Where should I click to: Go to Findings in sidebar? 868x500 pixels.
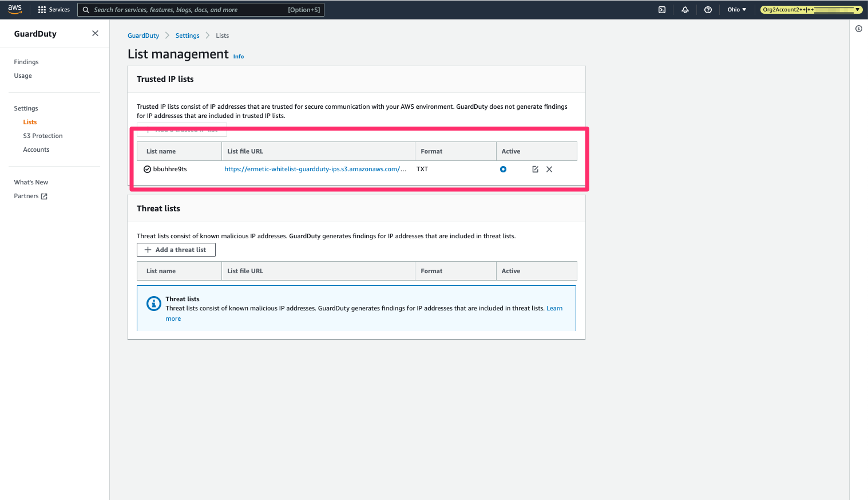click(26, 62)
